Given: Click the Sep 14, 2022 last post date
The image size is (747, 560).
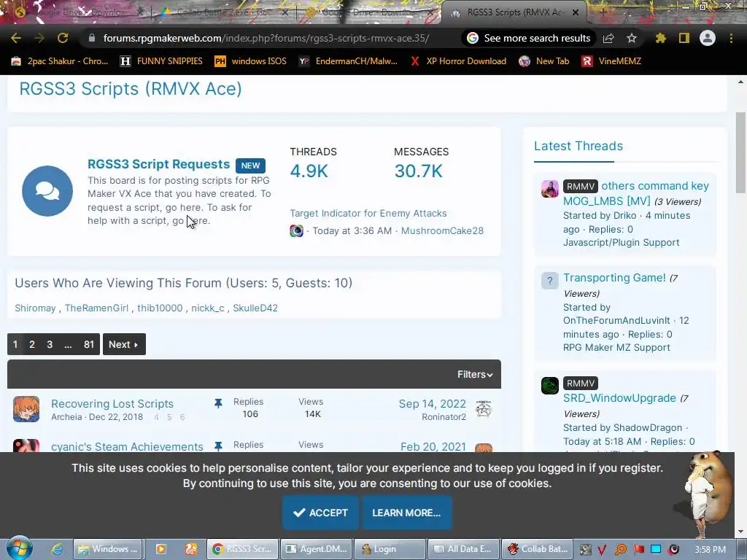Looking at the screenshot, I should tap(432, 404).
